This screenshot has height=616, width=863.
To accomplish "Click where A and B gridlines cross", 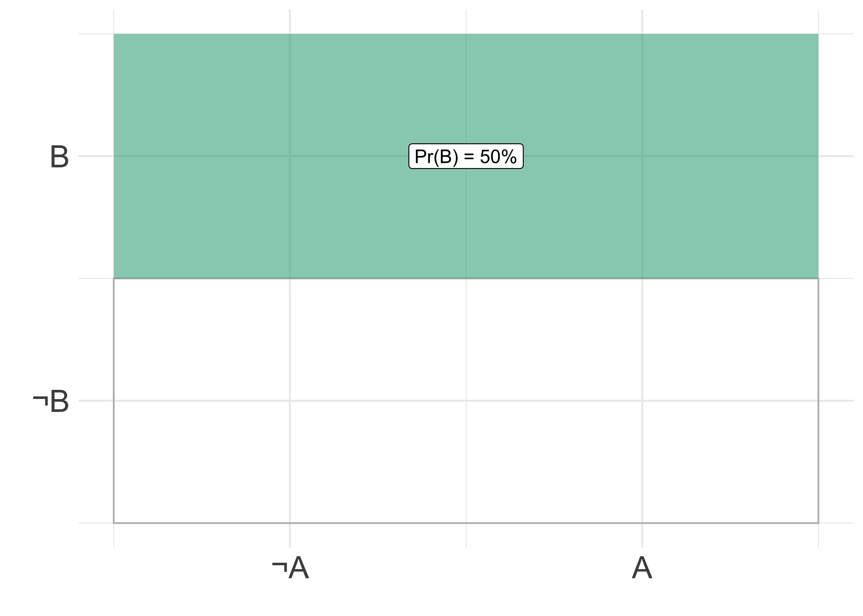I will tap(642, 156).
